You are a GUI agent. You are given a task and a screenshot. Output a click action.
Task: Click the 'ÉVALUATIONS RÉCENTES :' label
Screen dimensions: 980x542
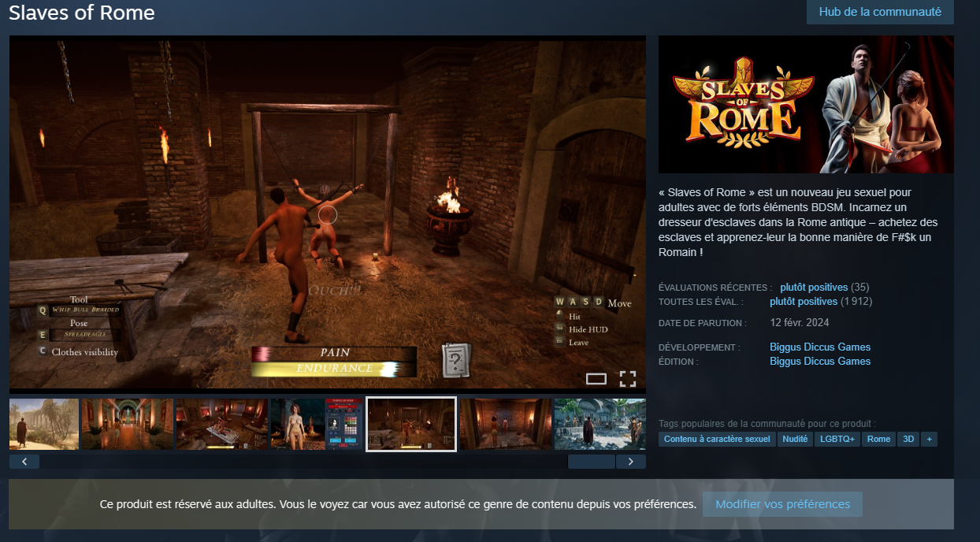(x=715, y=288)
